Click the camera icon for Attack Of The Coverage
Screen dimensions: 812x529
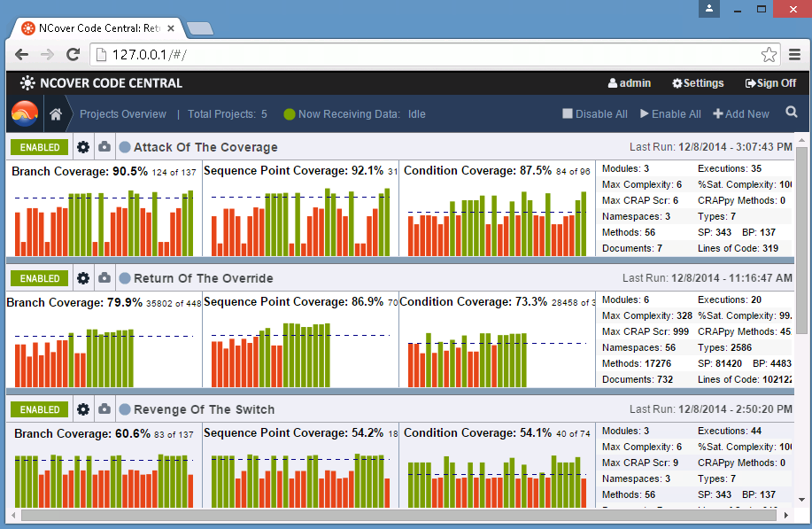pyautogui.click(x=104, y=146)
